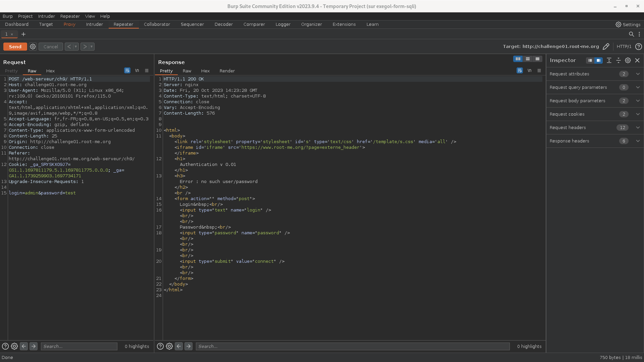This screenshot has height=362, width=644.
Task: Toggle response non-printable characters \n
Action: coord(529,71)
